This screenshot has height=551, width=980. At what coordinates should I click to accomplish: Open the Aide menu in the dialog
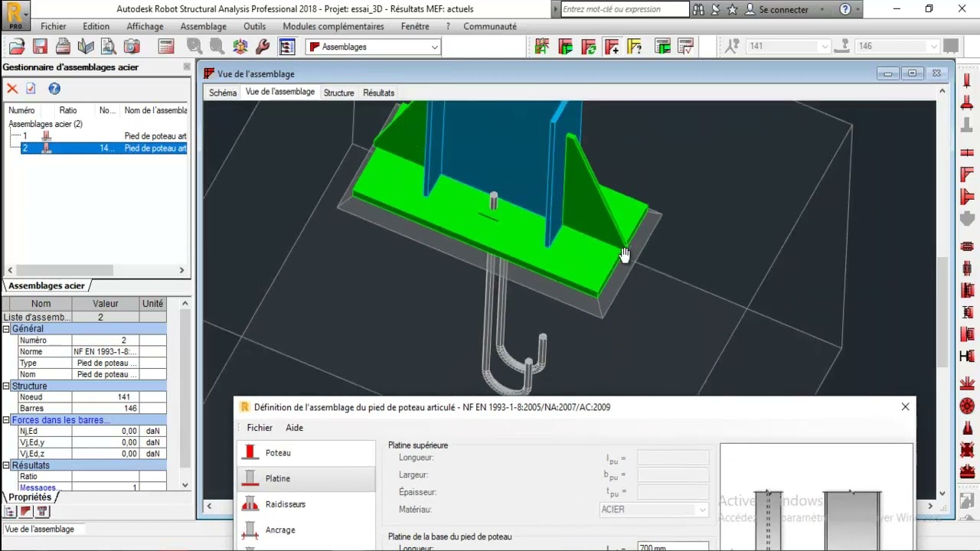[294, 428]
